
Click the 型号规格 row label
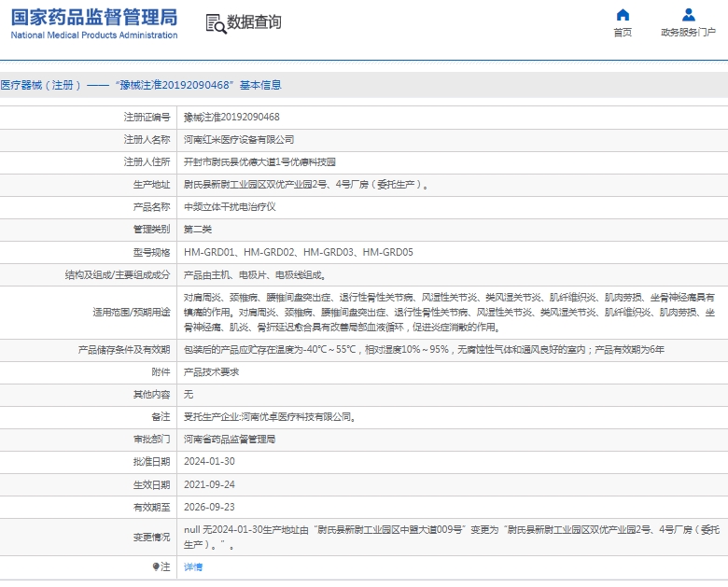152,252
